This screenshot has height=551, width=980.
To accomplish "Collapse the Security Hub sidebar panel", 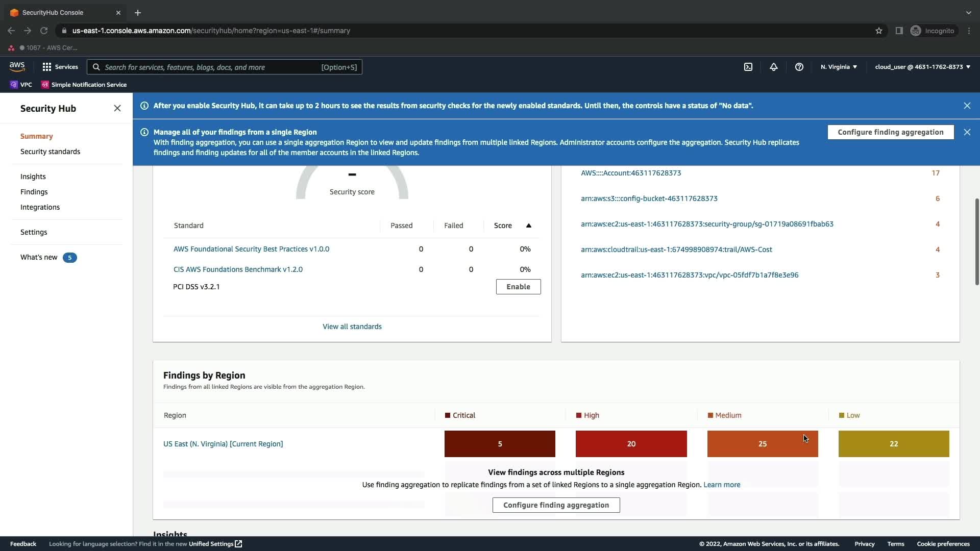I will click(117, 108).
